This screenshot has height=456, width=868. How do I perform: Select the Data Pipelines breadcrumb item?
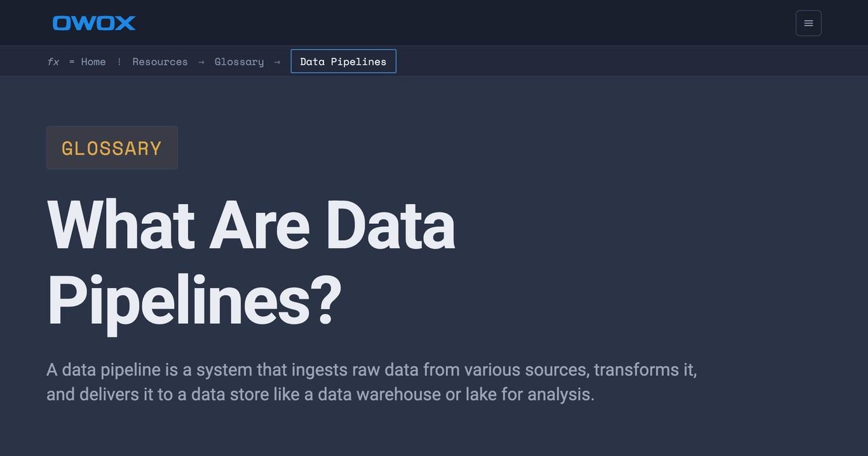pos(343,61)
